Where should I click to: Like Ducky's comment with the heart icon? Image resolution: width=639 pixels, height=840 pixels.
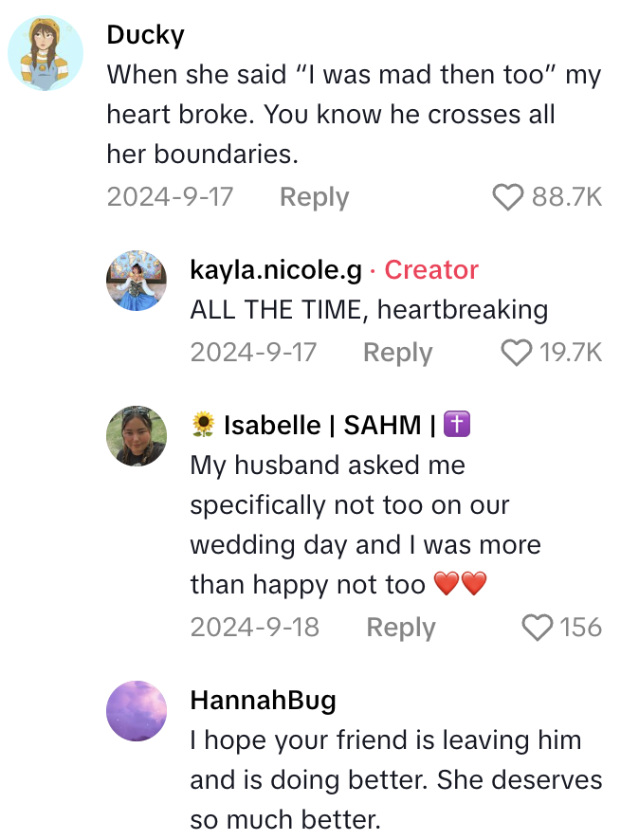pos(509,197)
